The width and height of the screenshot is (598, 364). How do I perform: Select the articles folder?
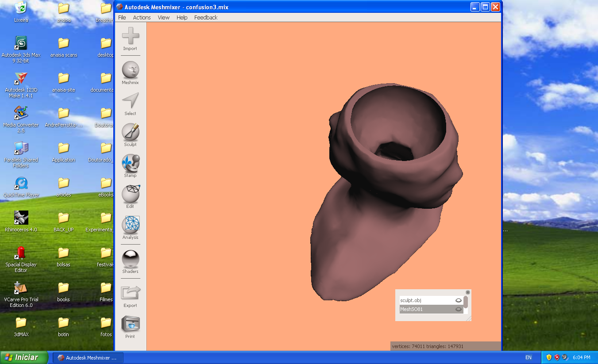(x=63, y=187)
